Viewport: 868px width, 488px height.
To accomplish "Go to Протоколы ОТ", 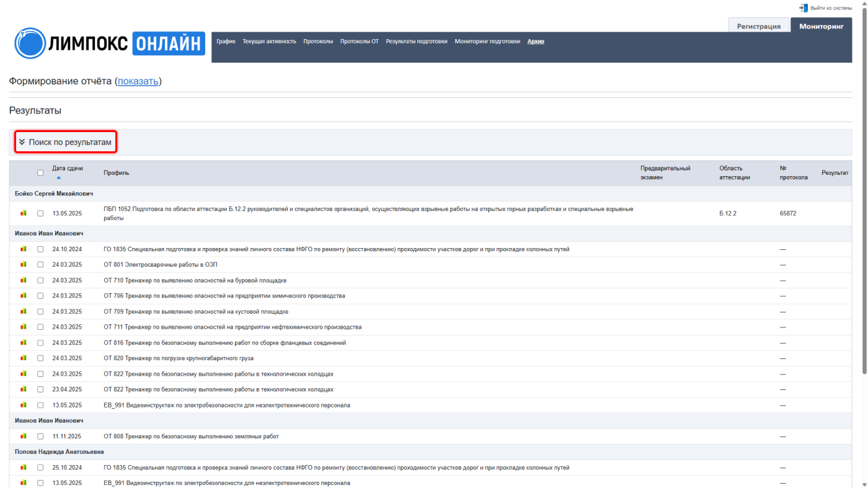I will (360, 42).
